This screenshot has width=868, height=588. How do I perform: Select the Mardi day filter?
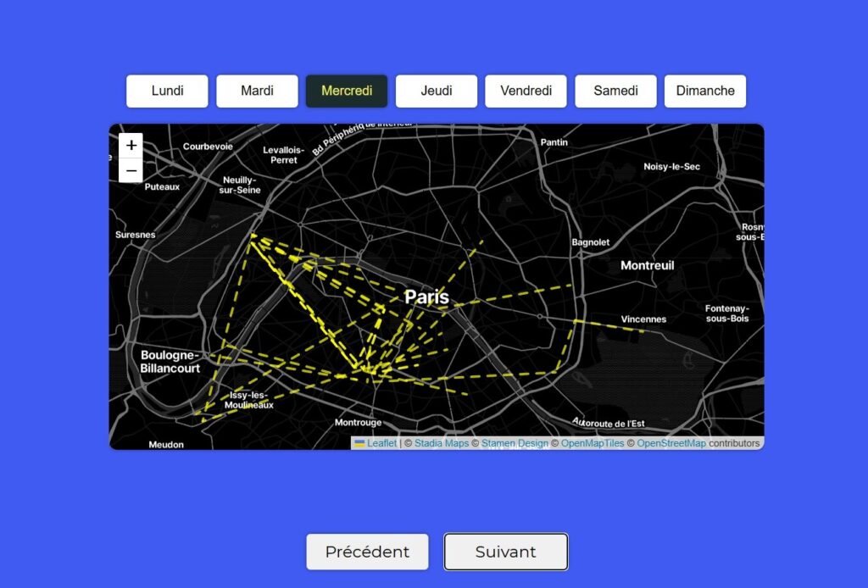point(256,91)
